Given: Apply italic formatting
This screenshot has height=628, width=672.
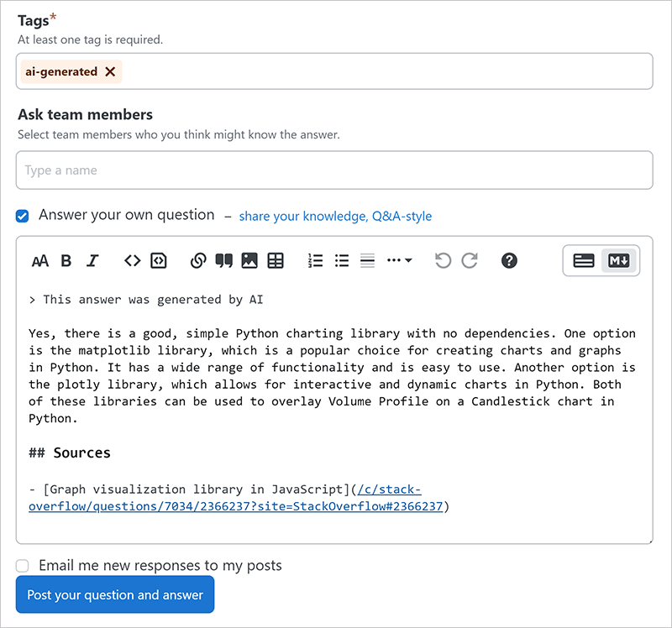Looking at the screenshot, I should click(x=92, y=261).
